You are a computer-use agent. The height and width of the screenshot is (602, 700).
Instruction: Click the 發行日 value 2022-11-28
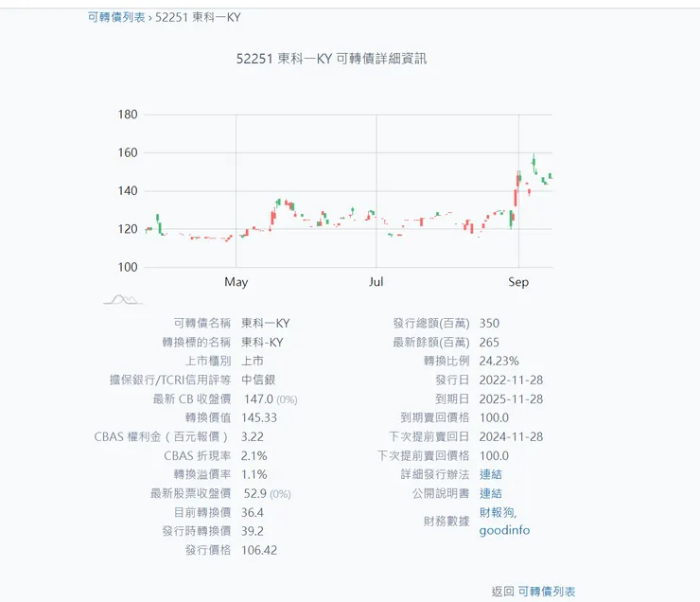[511, 381]
